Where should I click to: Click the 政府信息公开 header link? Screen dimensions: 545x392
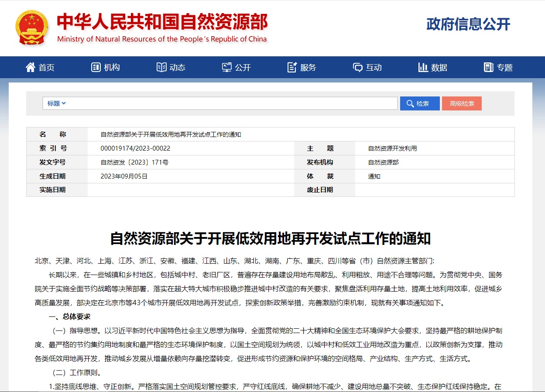[468, 24]
